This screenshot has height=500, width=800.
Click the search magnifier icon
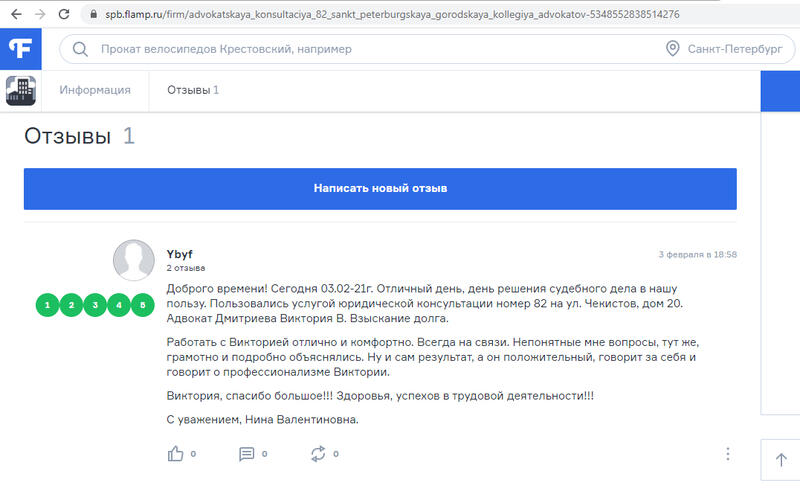point(80,50)
